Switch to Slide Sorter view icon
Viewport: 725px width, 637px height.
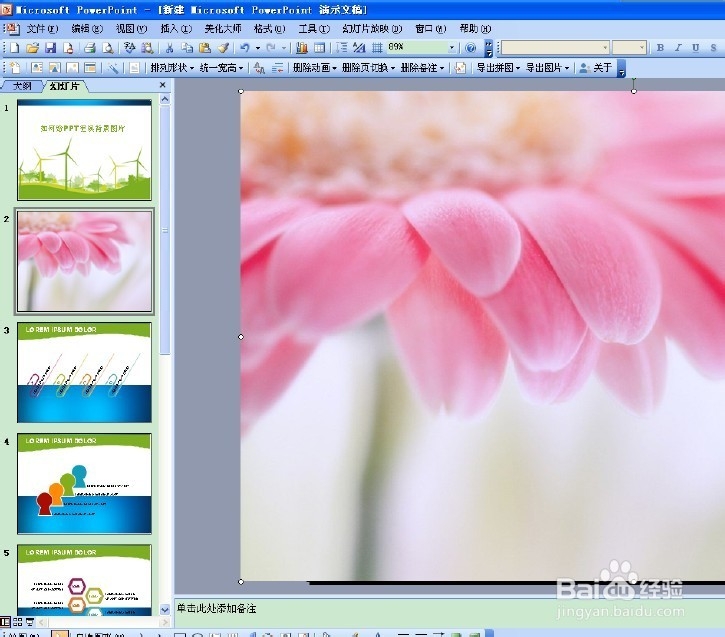18,622
